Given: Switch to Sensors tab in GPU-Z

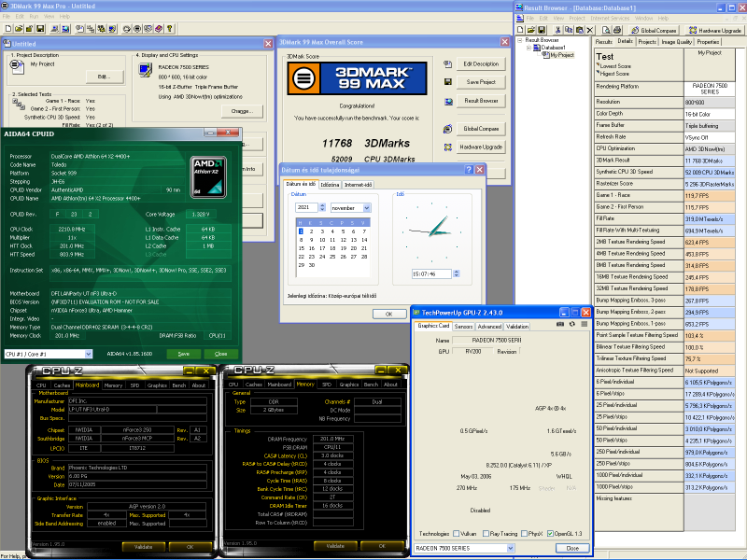Looking at the screenshot, I should 463,326.
